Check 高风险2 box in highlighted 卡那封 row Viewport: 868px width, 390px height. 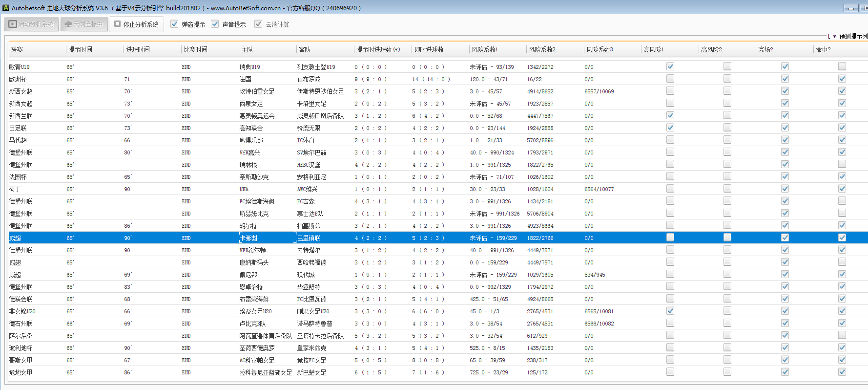point(727,238)
